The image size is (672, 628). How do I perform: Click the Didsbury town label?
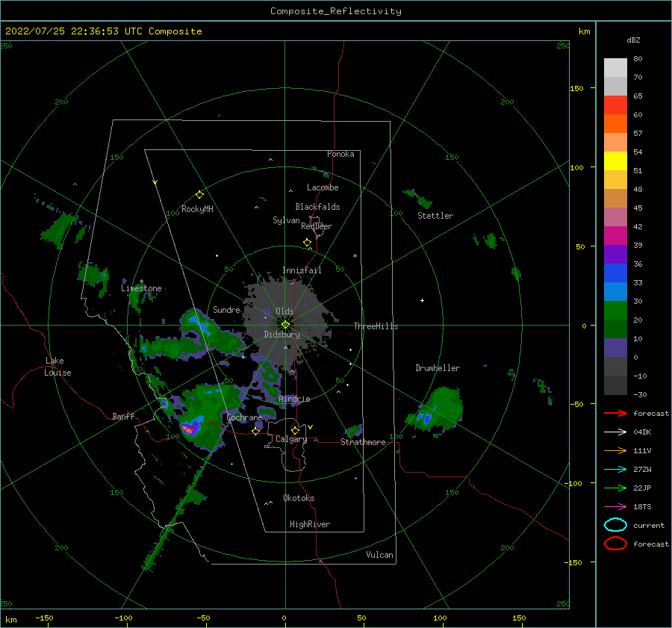coord(281,335)
